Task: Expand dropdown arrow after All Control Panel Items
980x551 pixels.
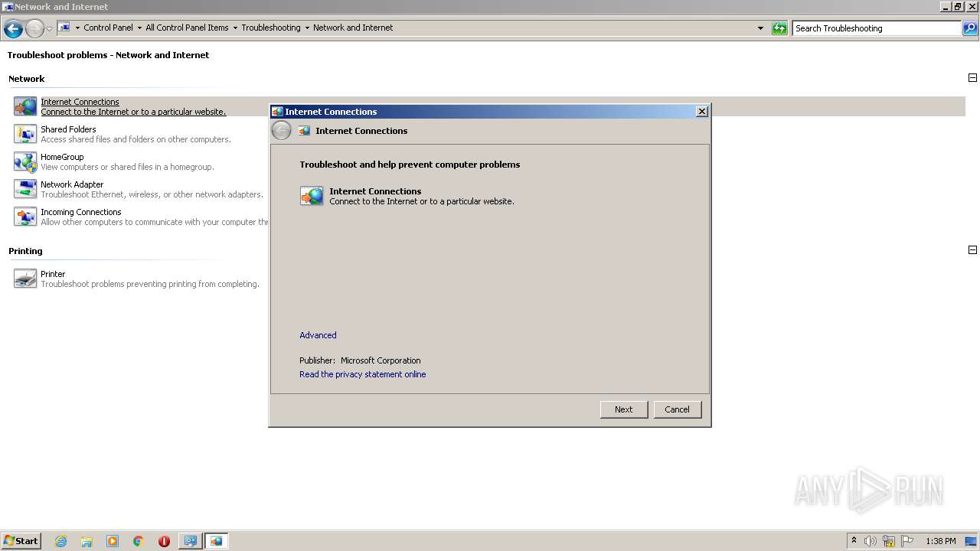Action: (x=235, y=28)
